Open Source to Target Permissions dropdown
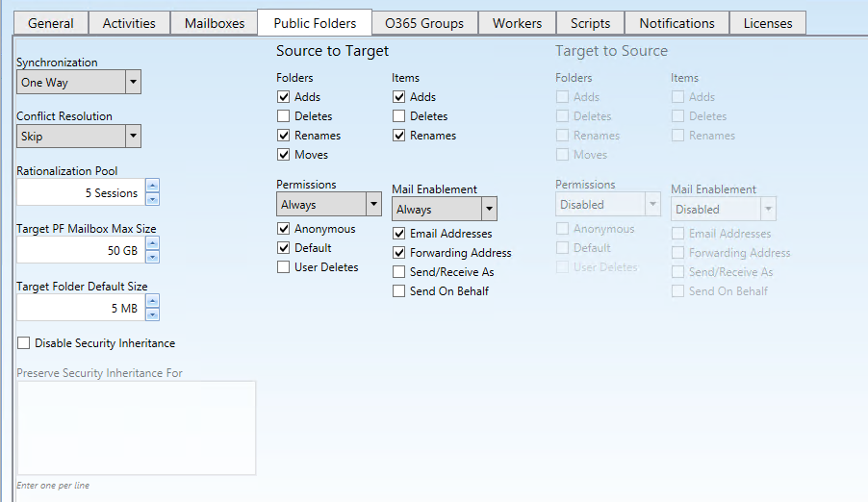The height and width of the screenshot is (502, 868). [373, 205]
